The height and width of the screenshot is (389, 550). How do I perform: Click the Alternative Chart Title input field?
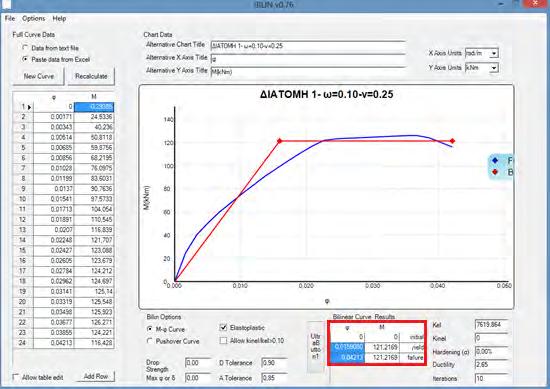coord(308,46)
